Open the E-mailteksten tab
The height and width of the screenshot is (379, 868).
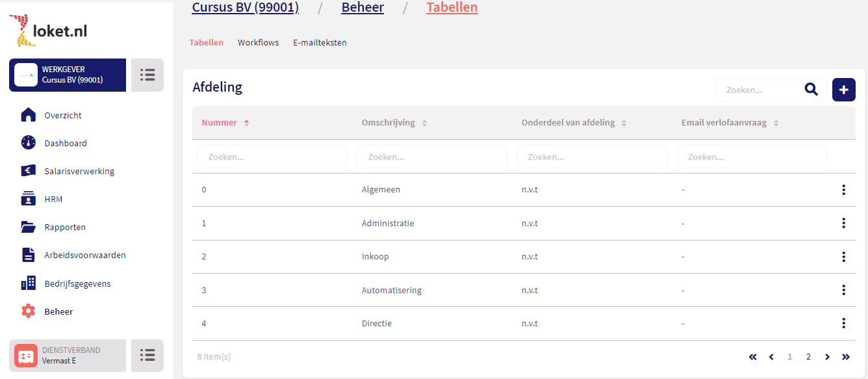tap(320, 43)
